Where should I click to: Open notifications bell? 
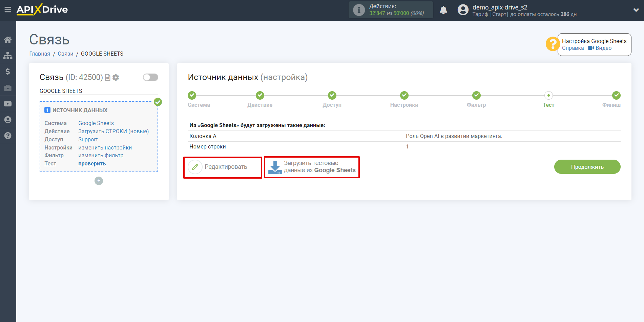click(443, 10)
